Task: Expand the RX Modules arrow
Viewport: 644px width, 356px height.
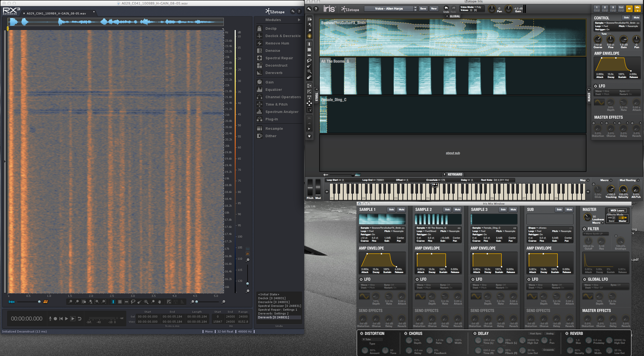Action: (x=299, y=20)
